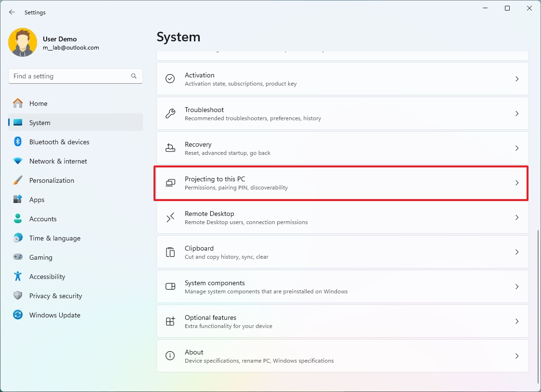The height and width of the screenshot is (392, 541).
Task: Open Troubleshoot settings page
Action: [343, 114]
